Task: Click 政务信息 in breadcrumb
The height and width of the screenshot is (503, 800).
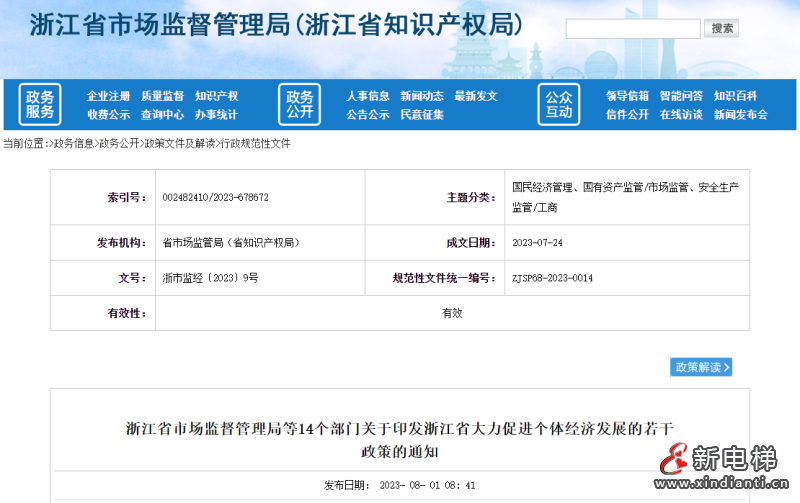Action: [74, 143]
